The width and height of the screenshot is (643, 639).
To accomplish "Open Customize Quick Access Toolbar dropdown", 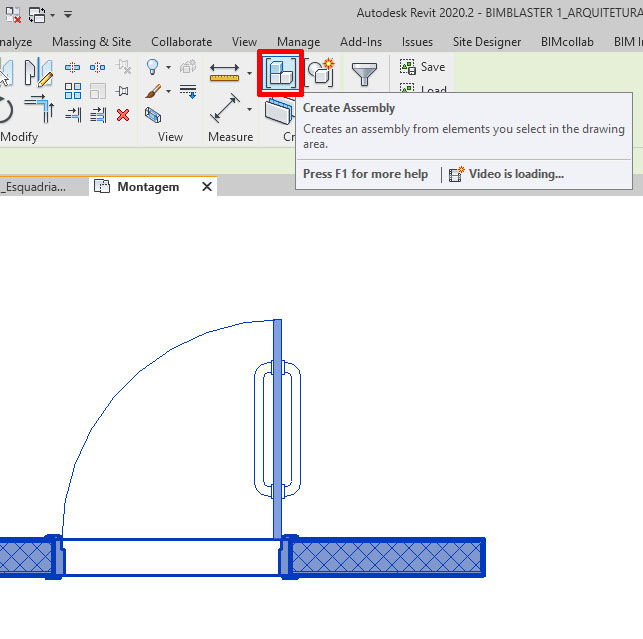I will (68, 15).
